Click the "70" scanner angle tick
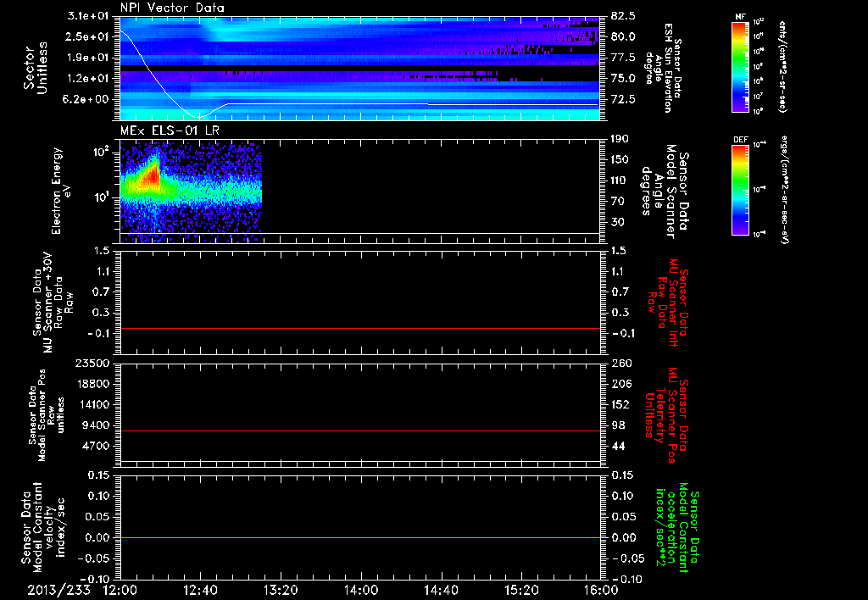This screenshot has height=600, width=868. coord(618,202)
